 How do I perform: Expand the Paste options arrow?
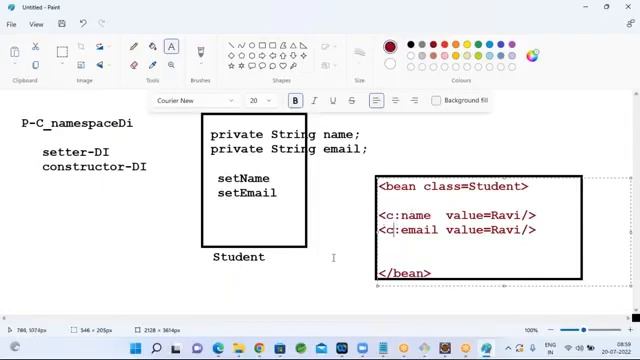[15, 64]
